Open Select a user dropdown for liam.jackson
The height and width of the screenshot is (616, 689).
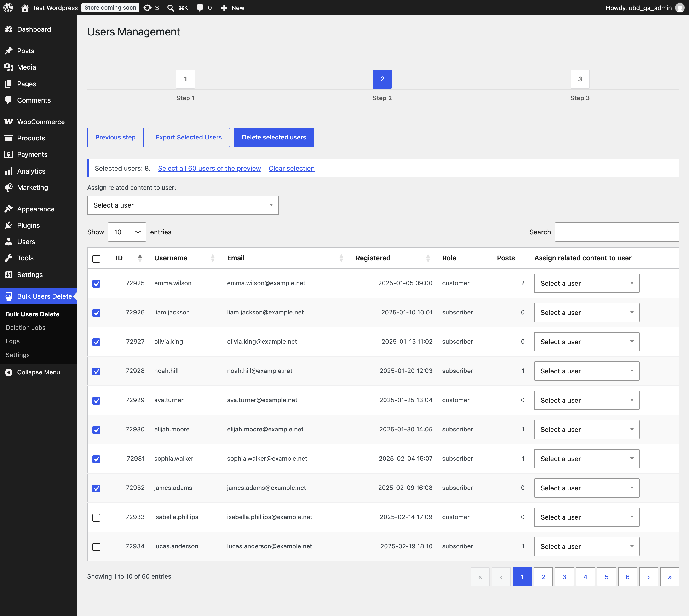[x=586, y=312]
